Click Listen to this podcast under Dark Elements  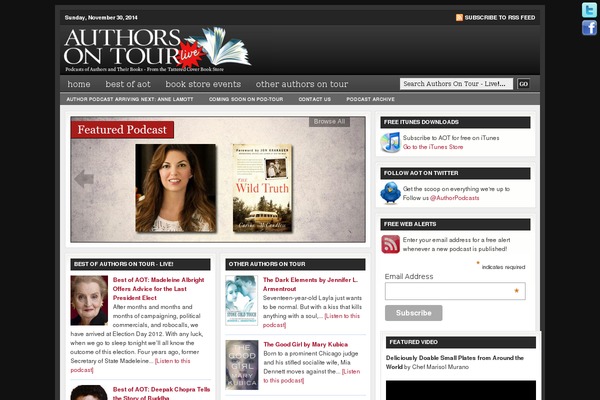311,320
